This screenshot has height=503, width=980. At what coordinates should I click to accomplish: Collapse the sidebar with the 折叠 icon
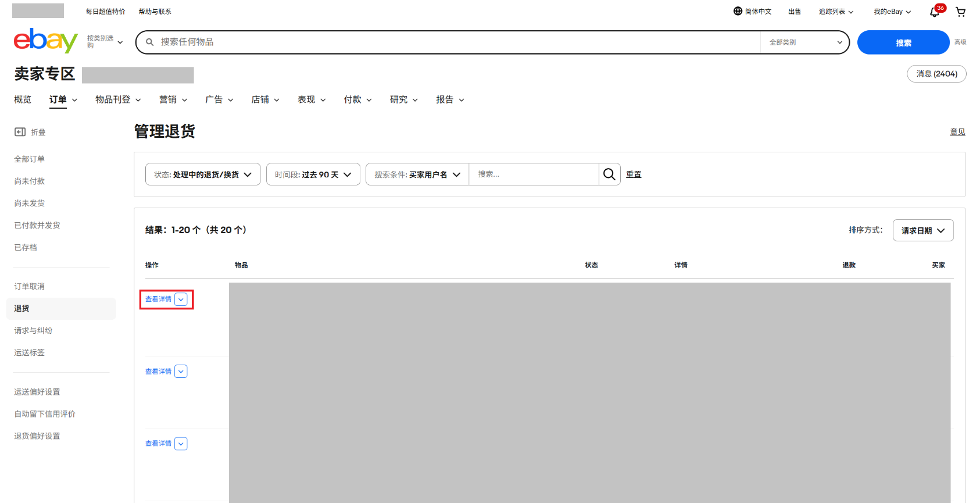point(20,132)
